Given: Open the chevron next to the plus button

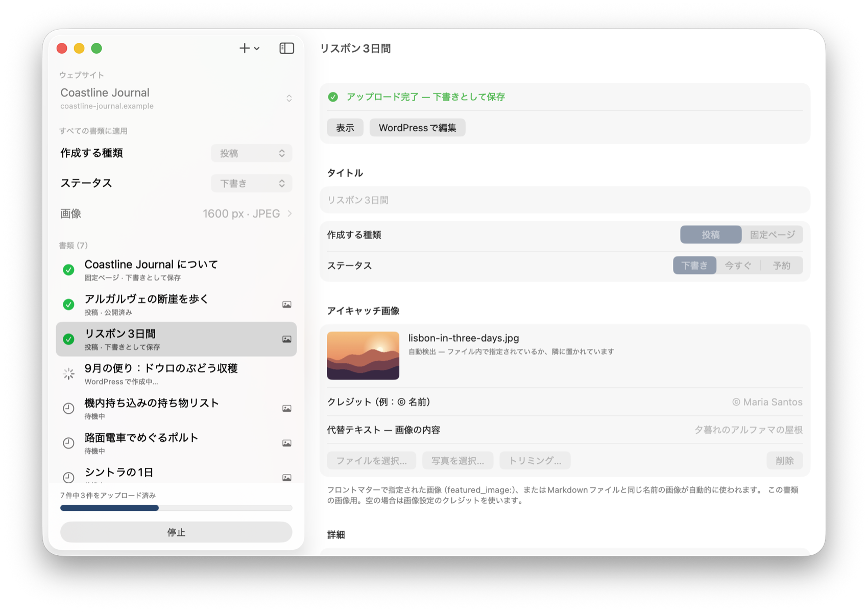Looking at the screenshot, I should coord(257,49).
